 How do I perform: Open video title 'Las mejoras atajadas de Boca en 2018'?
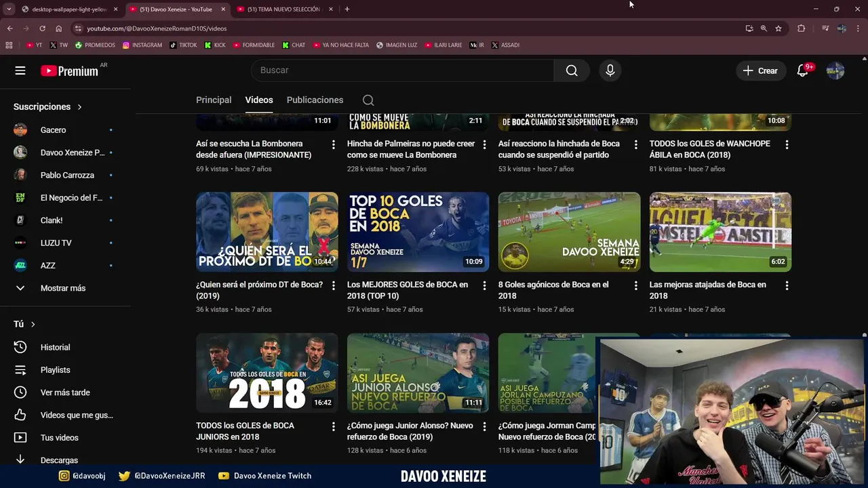coord(708,290)
